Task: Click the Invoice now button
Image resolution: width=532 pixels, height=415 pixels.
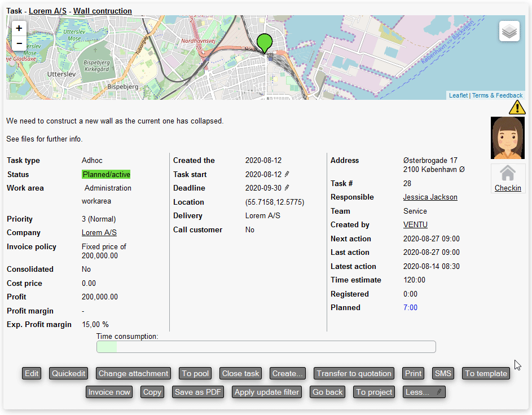Action: [x=109, y=392]
